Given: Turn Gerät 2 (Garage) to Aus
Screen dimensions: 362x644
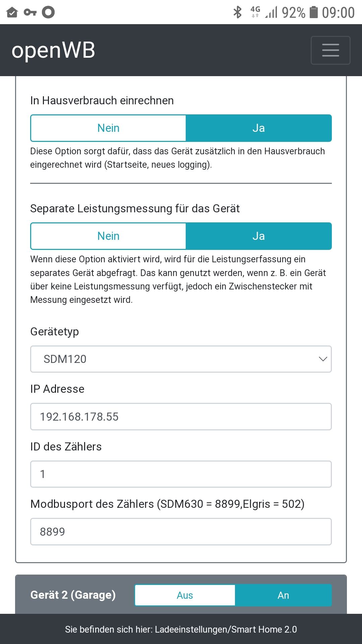Looking at the screenshot, I should pos(185,595).
